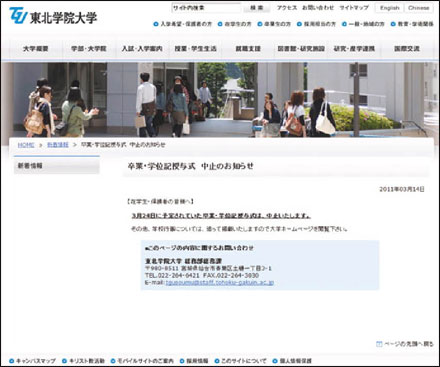Click the campus students banner photo
The height and width of the screenshot is (367, 440).
220,100
